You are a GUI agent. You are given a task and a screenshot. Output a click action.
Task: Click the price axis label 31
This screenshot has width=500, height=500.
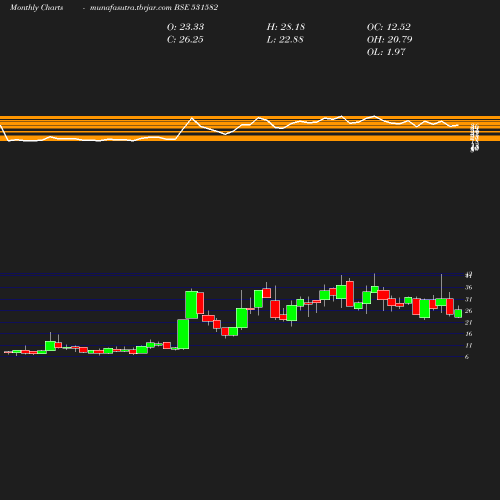click(x=469, y=299)
